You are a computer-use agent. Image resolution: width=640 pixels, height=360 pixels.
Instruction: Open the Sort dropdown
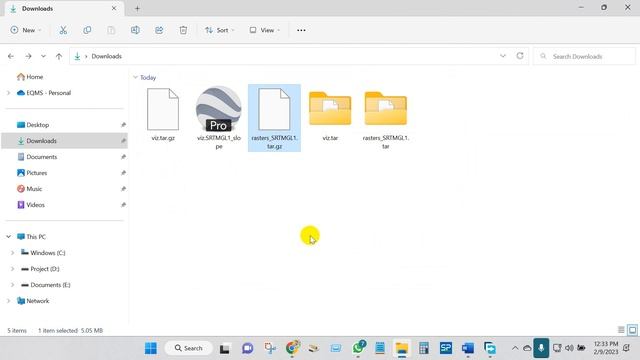pos(220,30)
